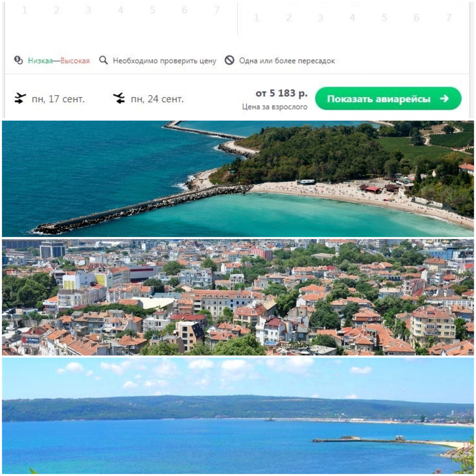Click the Одна или более пересадок text

coord(287,61)
